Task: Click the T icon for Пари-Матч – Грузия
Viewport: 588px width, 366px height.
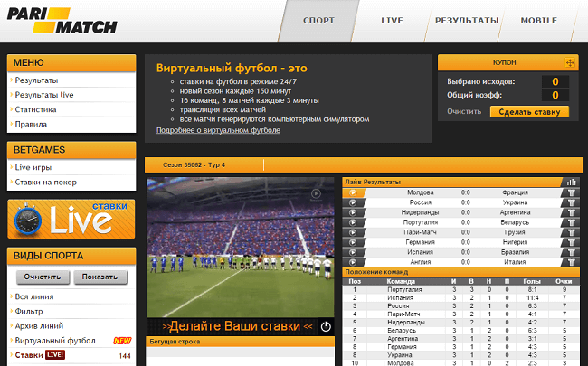Action: 571,232
